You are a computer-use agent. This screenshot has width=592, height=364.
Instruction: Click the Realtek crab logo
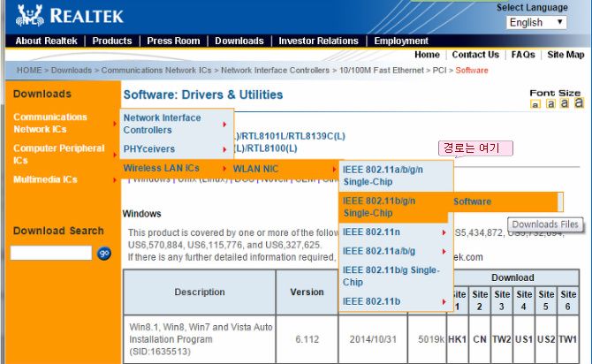click(29, 15)
